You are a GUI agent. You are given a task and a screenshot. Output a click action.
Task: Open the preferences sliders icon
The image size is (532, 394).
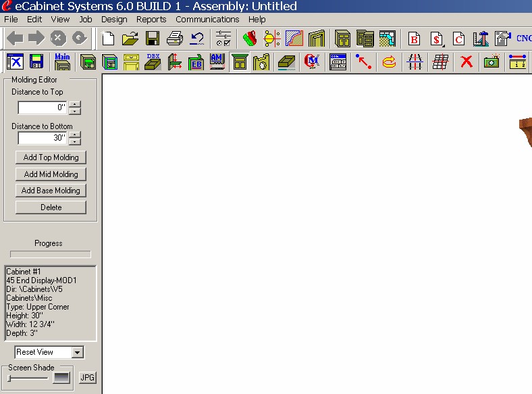pos(223,39)
